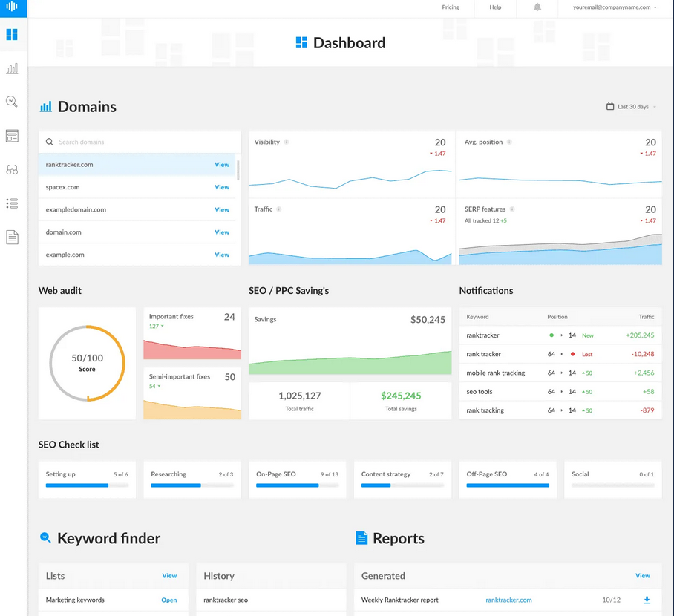Expand the account email dropdown menu

click(615, 7)
